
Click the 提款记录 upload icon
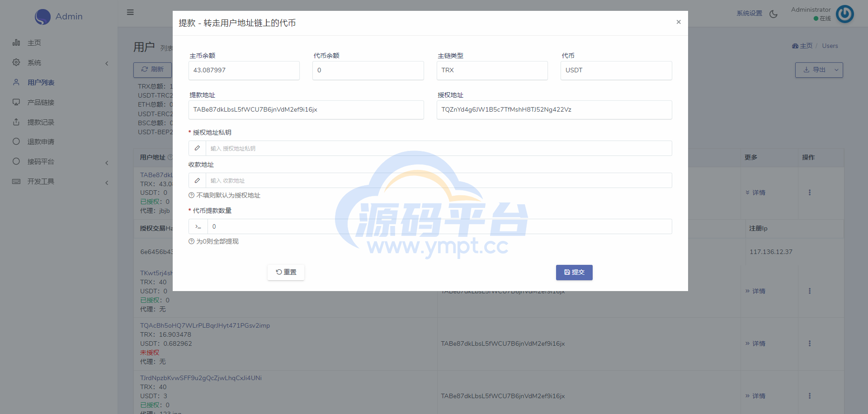(16, 122)
